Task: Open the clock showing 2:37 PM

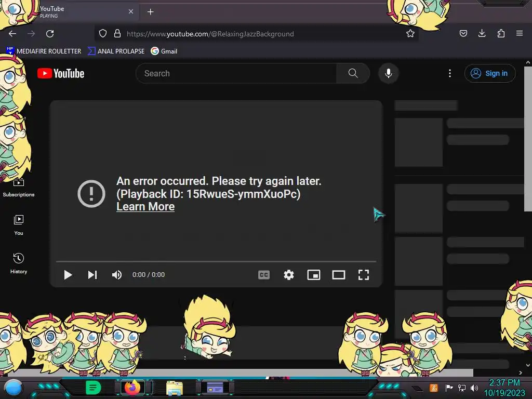Action: [504, 388]
